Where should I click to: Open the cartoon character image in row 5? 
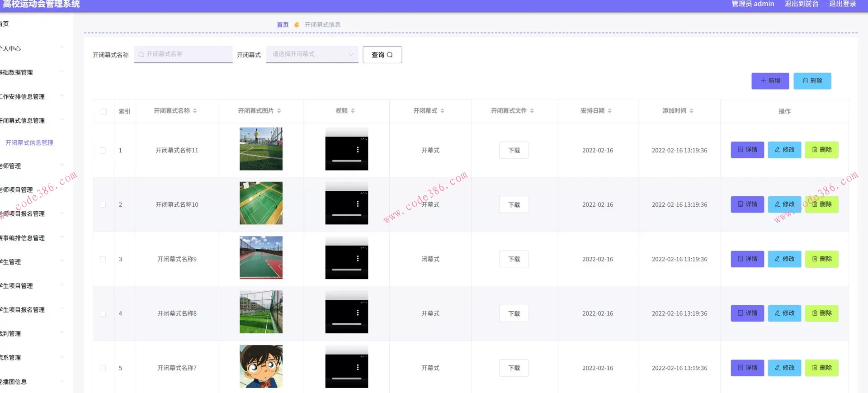point(261,366)
